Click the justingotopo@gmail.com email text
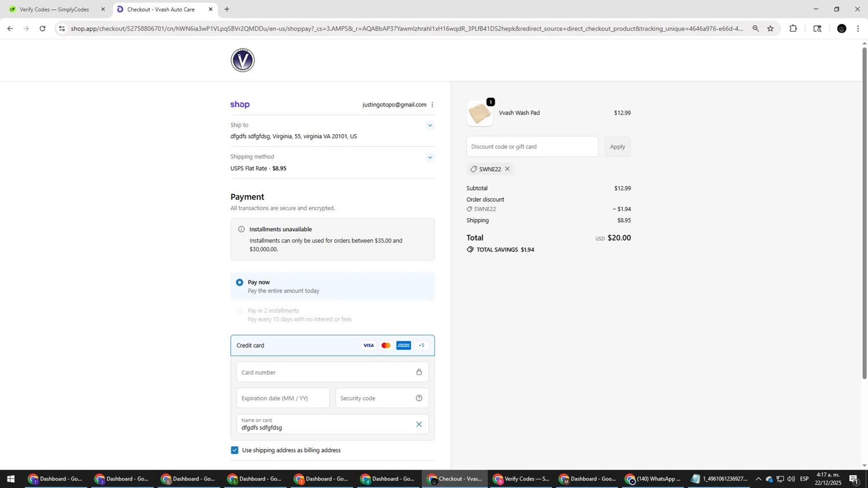The height and width of the screenshot is (488, 868). pos(395,105)
